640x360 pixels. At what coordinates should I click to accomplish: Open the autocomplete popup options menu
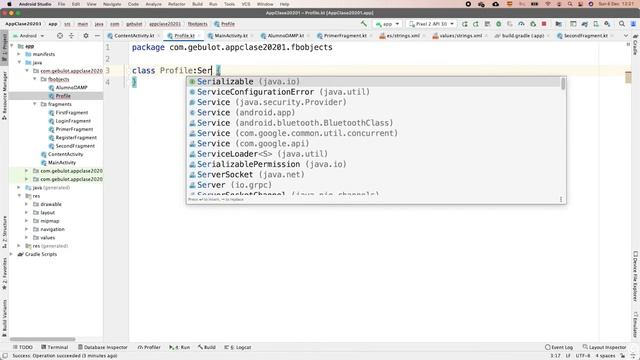click(x=561, y=199)
